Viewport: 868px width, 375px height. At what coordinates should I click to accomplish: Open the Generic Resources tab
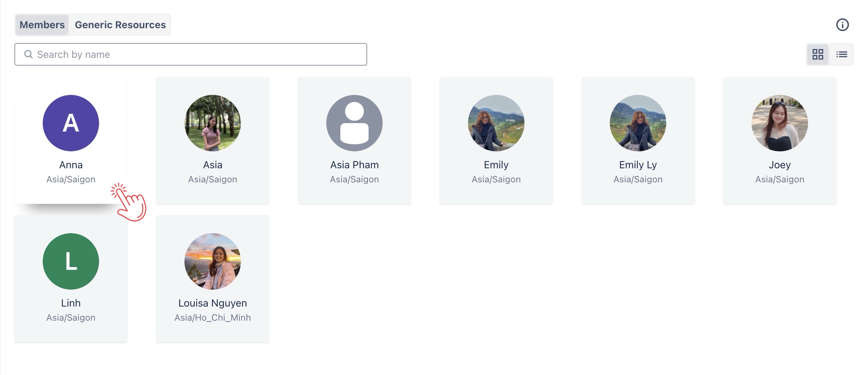point(120,25)
